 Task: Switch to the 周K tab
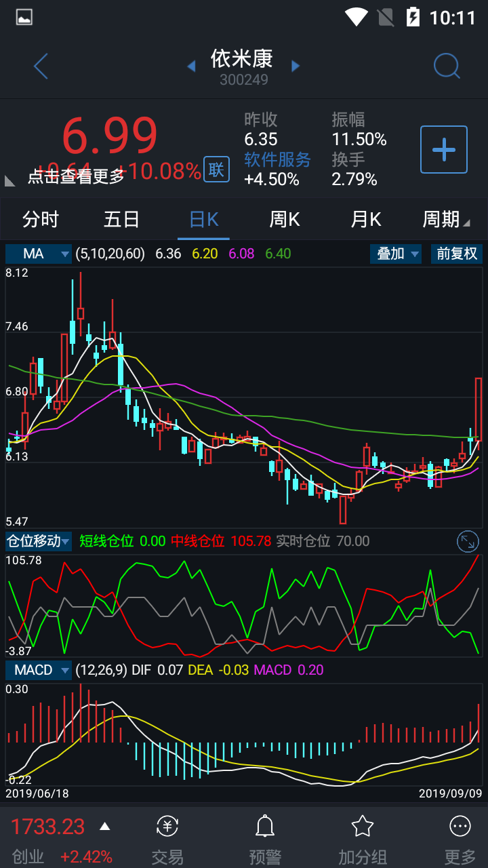(x=285, y=219)
